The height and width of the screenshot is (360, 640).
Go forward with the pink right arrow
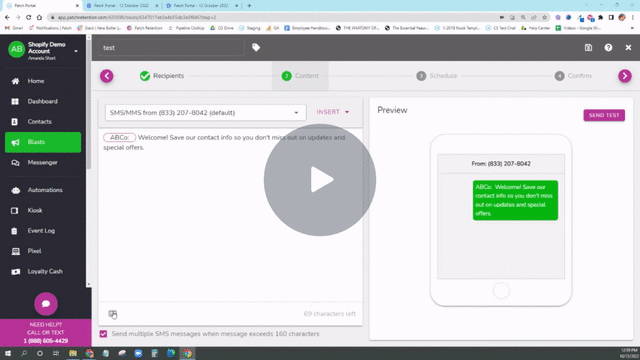pos(624,76)
